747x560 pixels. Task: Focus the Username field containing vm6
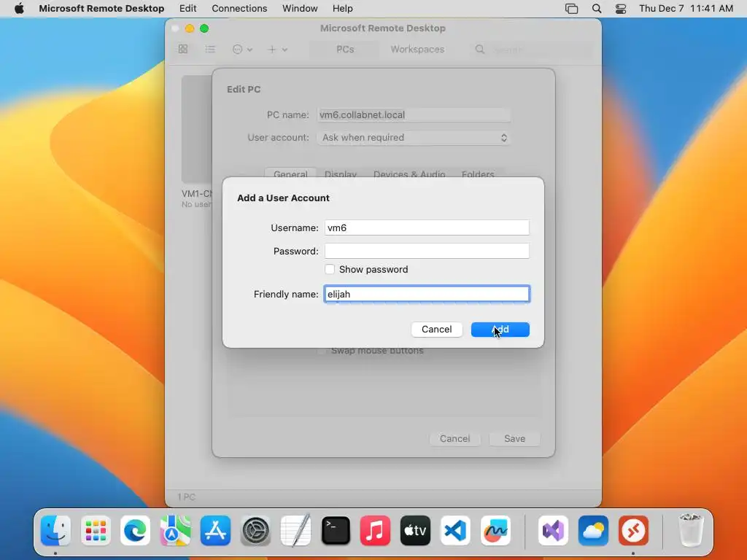427,227
